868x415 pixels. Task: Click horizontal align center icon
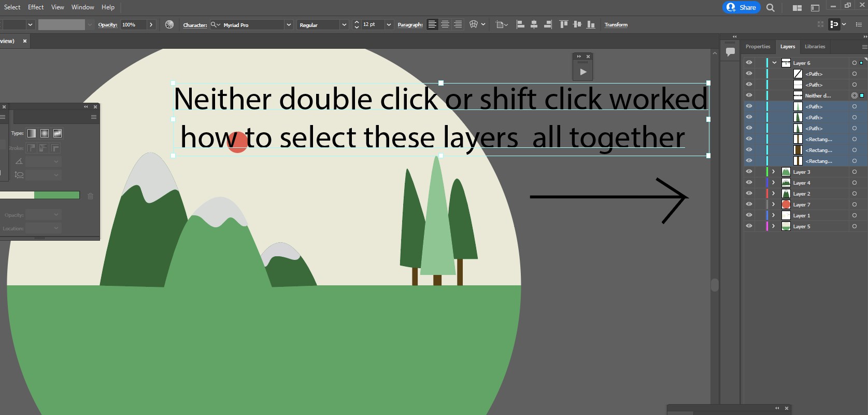point(534,24)
